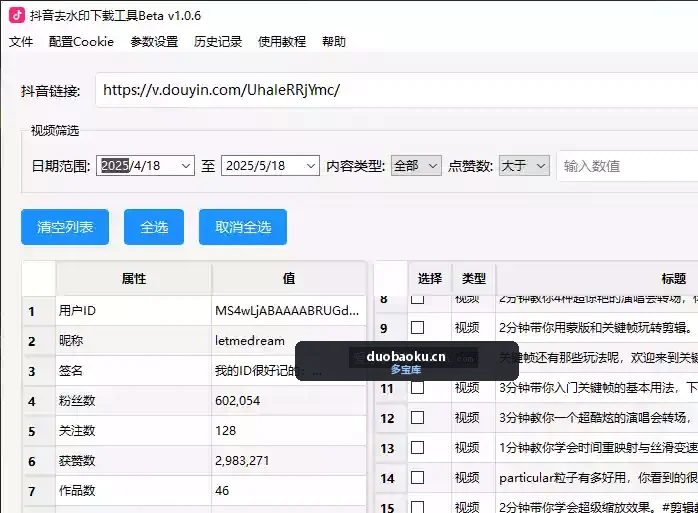Select row header 14 in video list
Viewport: 698px width, 513px height.
point(391,478)
